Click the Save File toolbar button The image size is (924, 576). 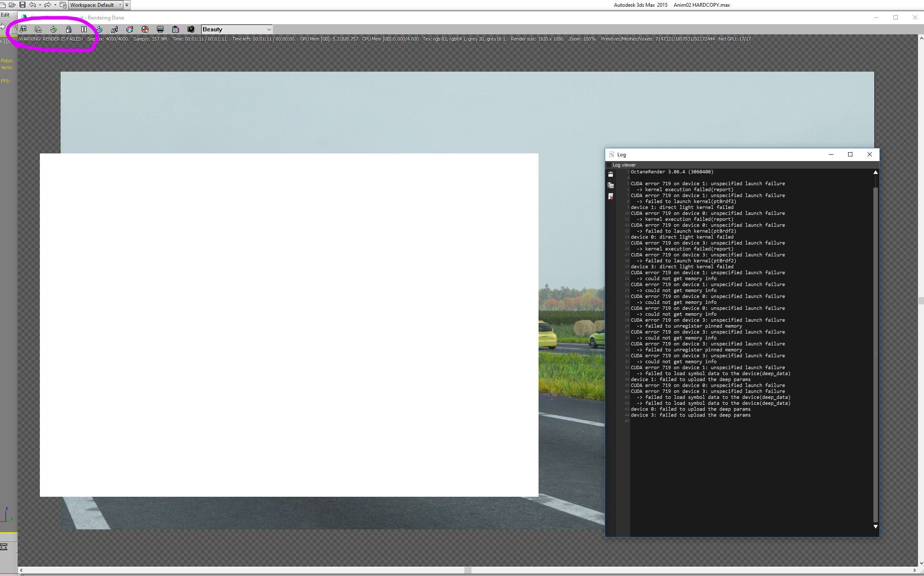coord(22,5)
